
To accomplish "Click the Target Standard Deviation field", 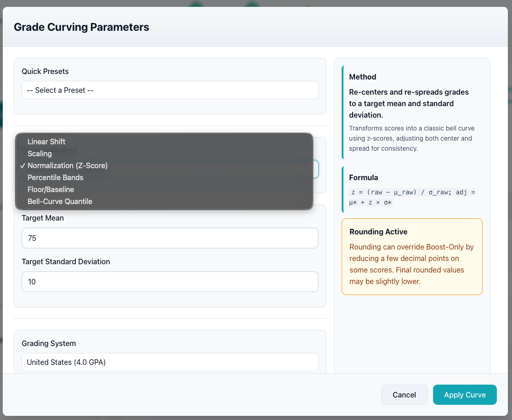I will pyautogui.click(x=170, y=282).
